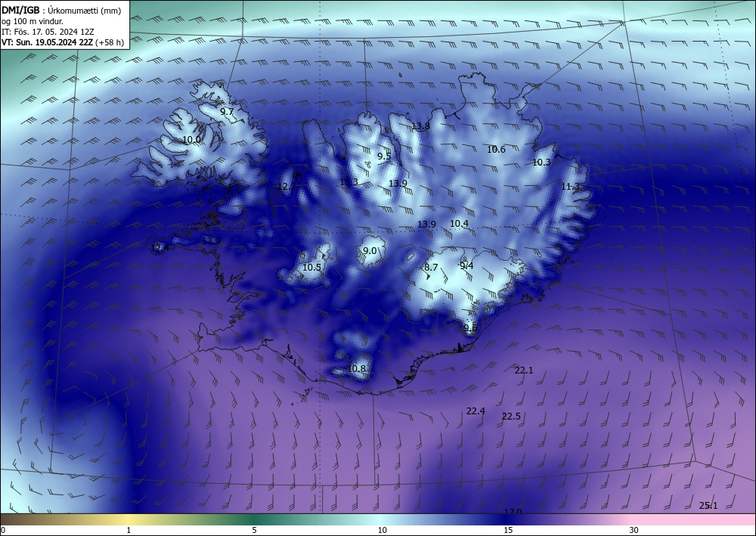756x536 pixels.
Task: Click the 22.5 ocean value
Action: (511, 416)
